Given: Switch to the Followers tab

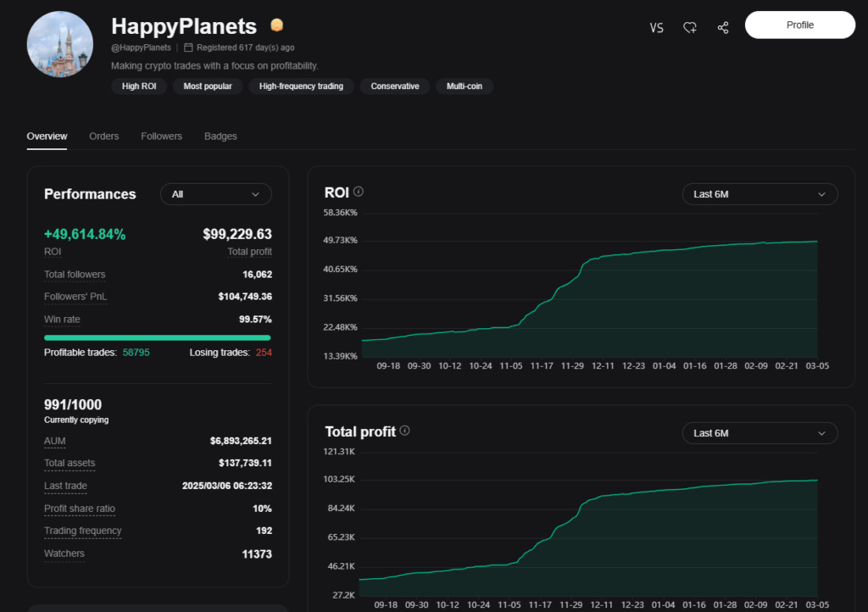Looking at the screenshot, I should coord(161,136).
